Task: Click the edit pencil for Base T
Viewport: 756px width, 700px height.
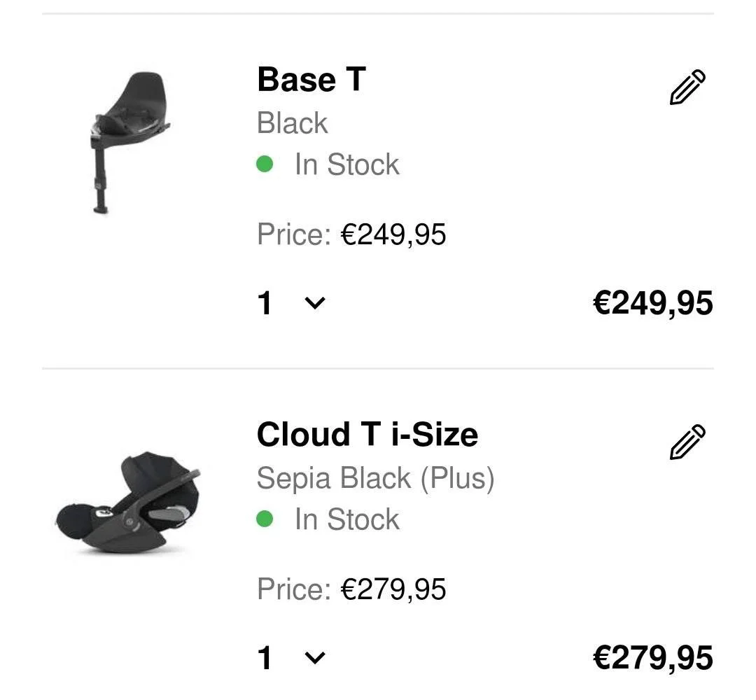Action: tap(688, 87)
